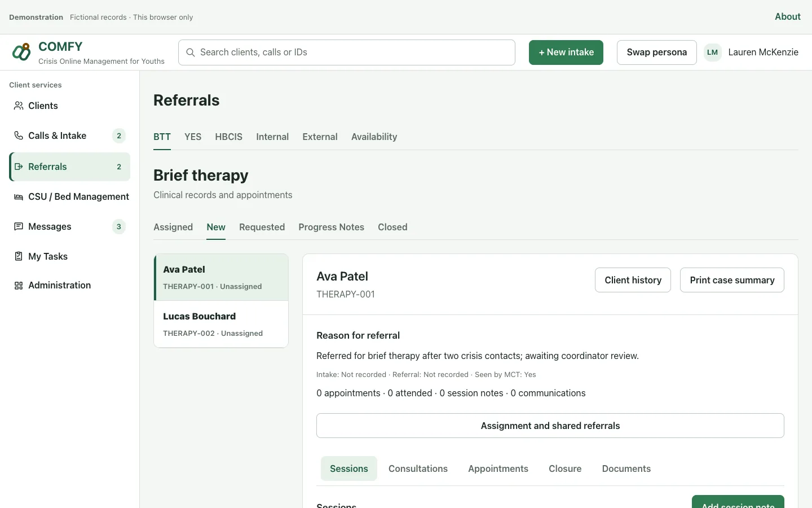The width and height of the screenshot is (812, 508).
Task: Click the Calls & Intake phone icon
Action: coord(19,135)
